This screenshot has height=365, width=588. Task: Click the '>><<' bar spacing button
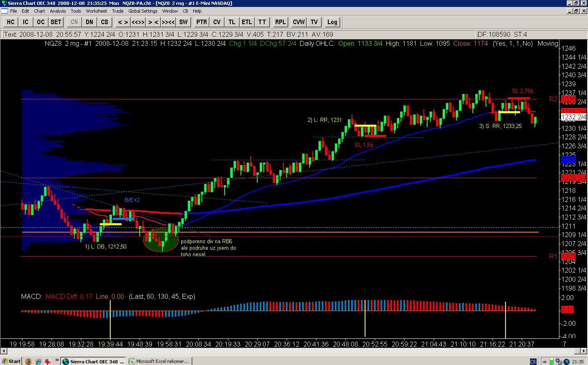point(168,22)
